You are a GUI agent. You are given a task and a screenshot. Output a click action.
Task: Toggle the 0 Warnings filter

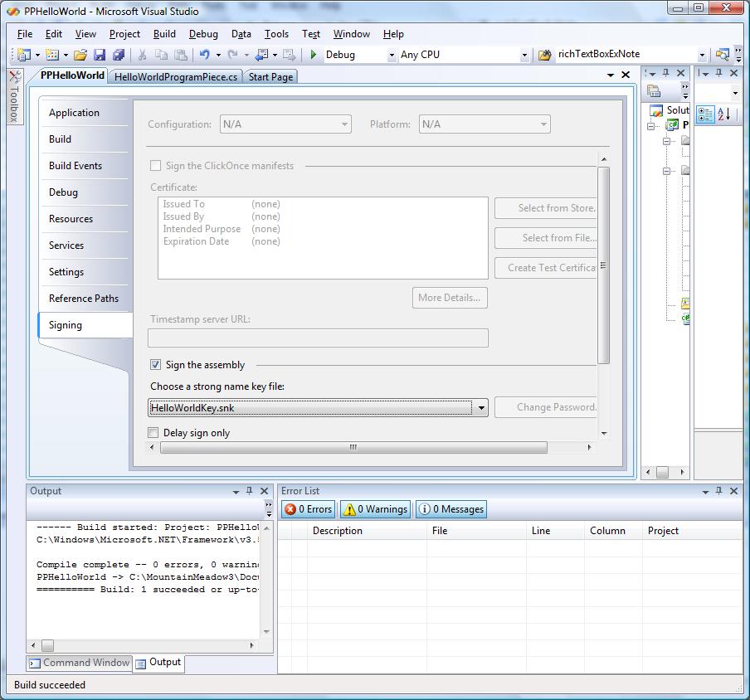click(375, 509)
